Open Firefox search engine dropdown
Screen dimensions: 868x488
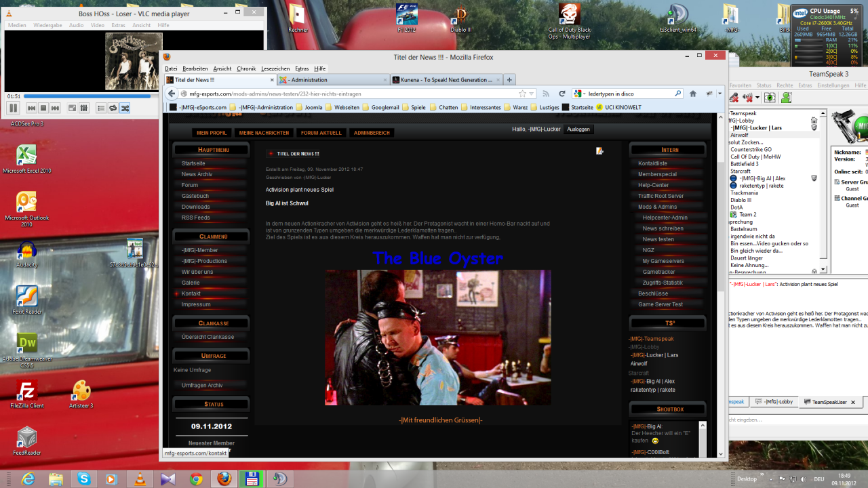point(580,94)
